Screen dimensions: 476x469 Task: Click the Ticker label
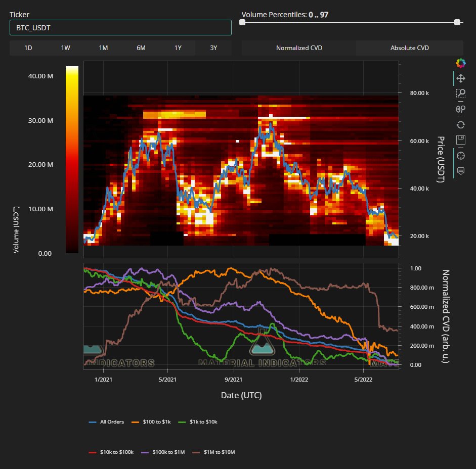click(19, 15)
